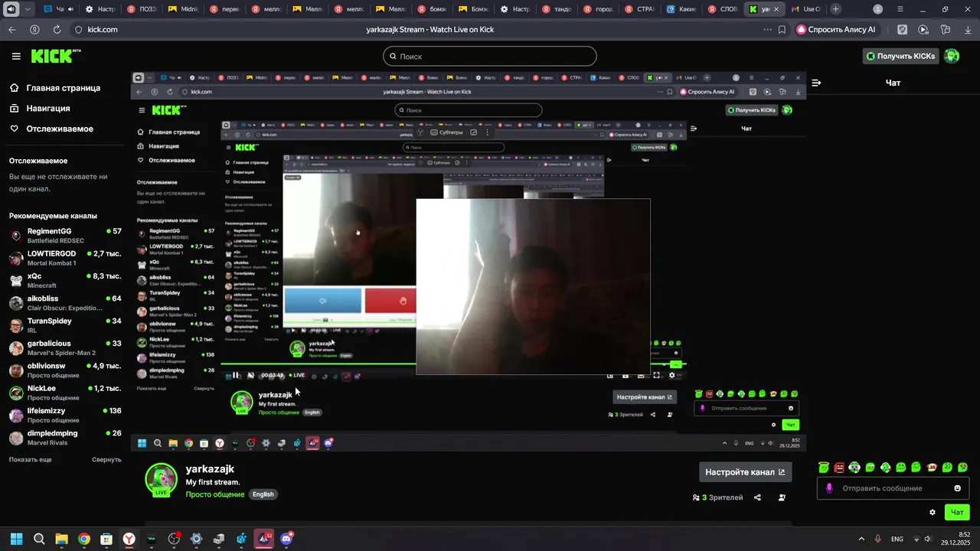
Task: Open a new browser tab
Action: coord(835,9)
